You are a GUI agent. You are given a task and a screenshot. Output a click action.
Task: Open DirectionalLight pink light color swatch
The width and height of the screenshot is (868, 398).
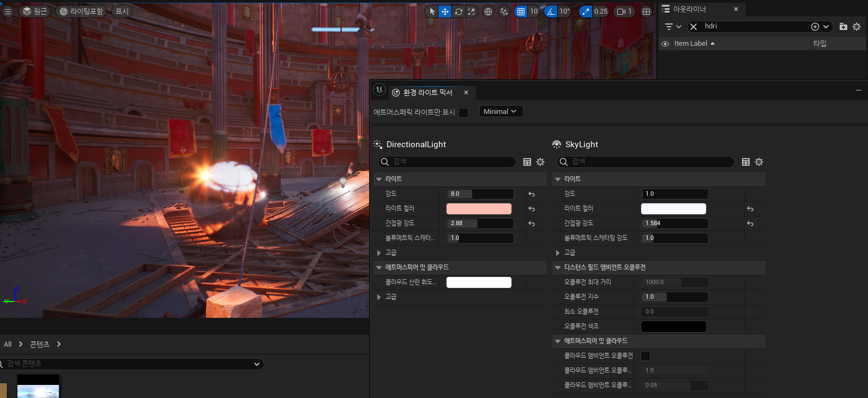click(479, 209)
